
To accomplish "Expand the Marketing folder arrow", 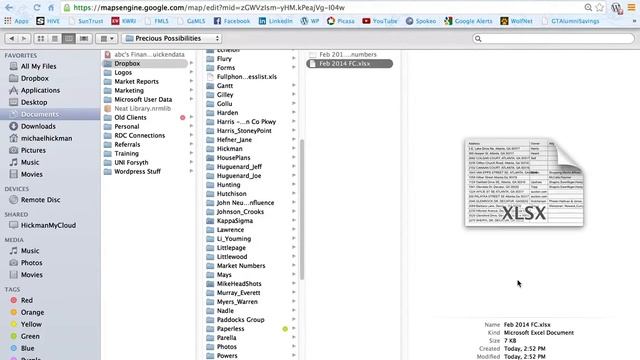I will pos(191,90).
